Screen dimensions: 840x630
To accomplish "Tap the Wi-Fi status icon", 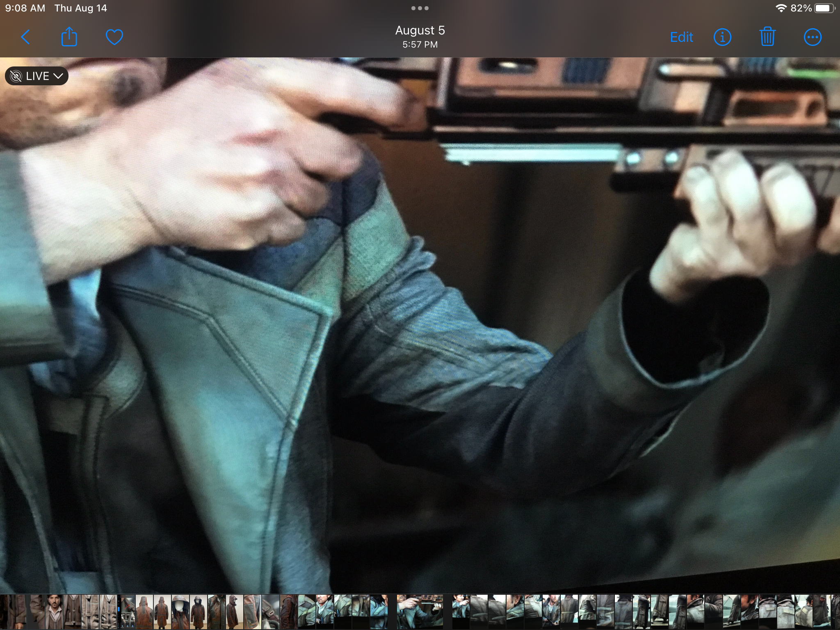I will [781, 8].
